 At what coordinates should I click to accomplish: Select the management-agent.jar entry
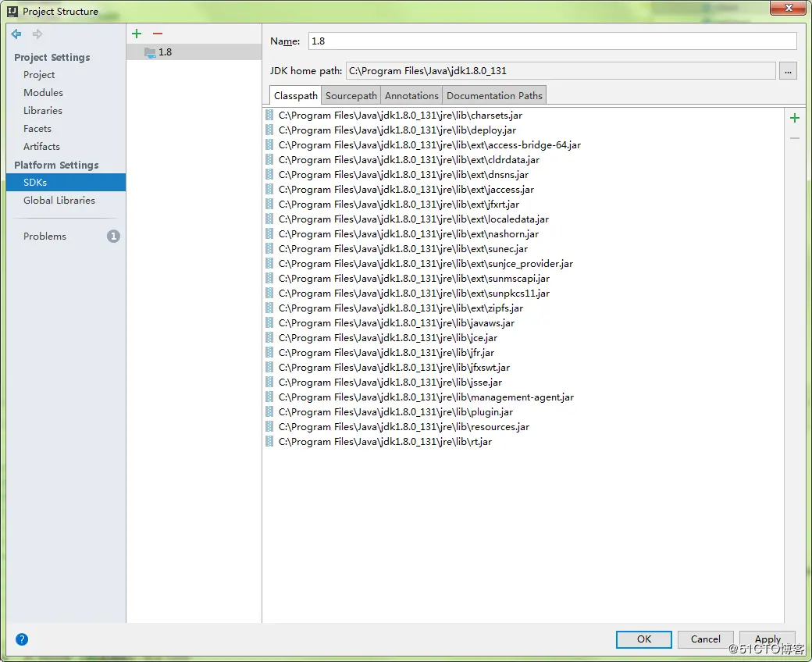point(523,397)
